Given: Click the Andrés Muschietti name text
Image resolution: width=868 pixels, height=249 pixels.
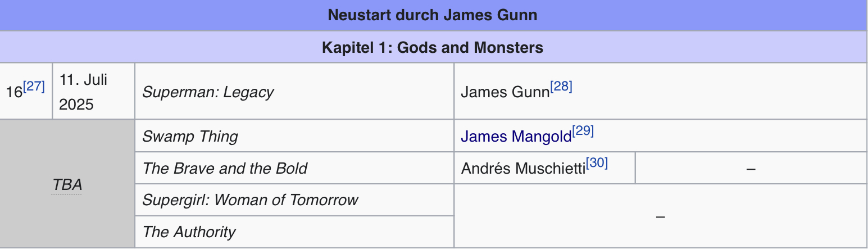Looking at the screenshot, I should [x=523, y=169].
